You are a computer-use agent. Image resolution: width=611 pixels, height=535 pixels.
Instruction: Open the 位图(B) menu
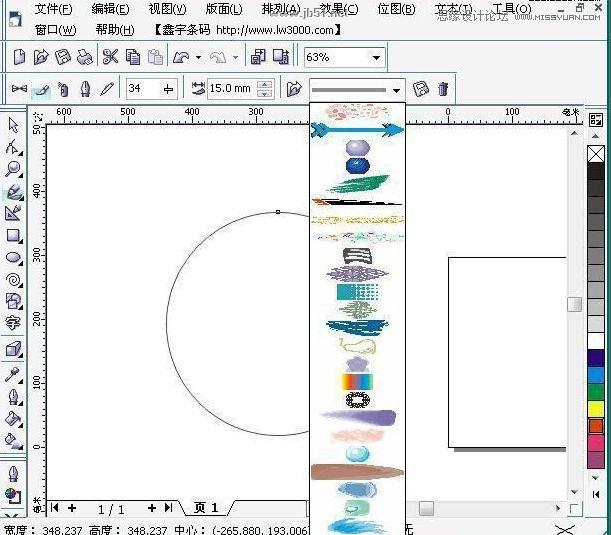[396, 9]
